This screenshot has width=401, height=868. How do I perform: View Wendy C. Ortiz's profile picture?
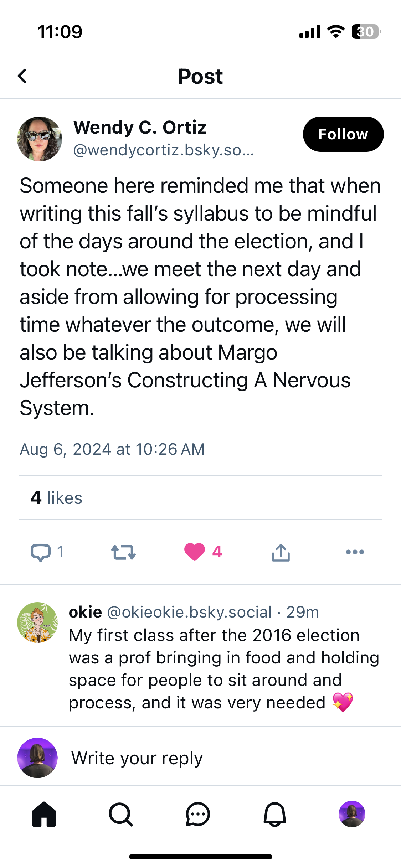pos(40,139)
